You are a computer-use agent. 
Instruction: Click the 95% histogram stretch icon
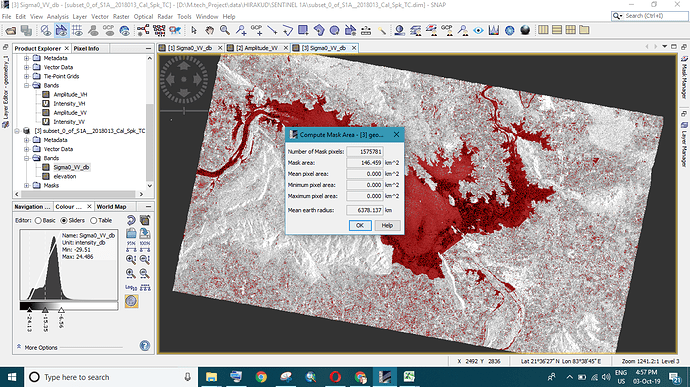(131, 247)
